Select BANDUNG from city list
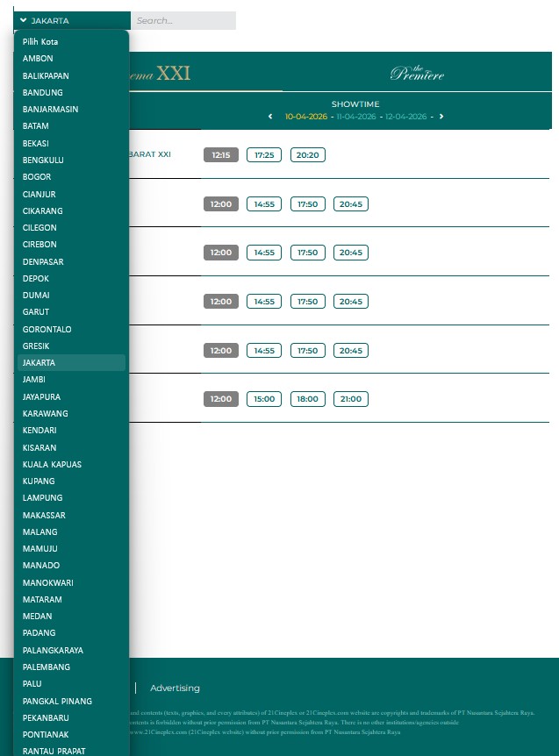Viewport: 559px width, 756px height. point(71,92)
